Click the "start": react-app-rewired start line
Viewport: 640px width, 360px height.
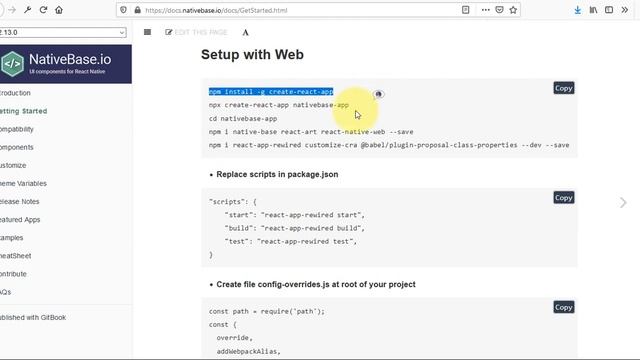tap(294, 215)
